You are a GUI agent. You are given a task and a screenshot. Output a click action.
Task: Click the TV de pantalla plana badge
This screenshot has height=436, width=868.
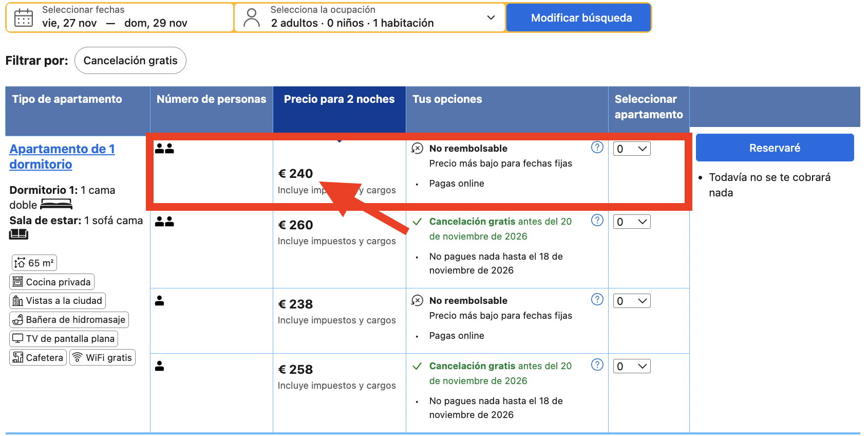point(64,338)
